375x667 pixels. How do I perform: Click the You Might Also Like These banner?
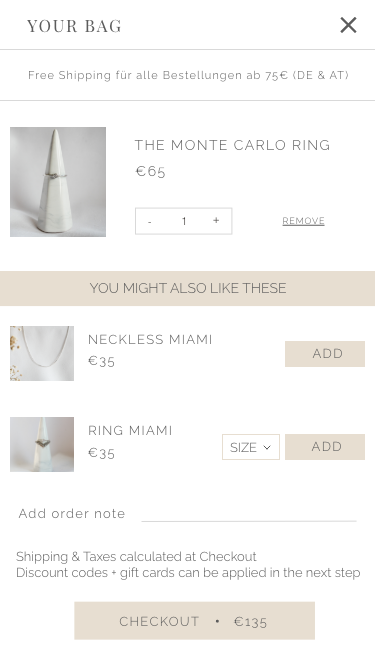[188, 288]
